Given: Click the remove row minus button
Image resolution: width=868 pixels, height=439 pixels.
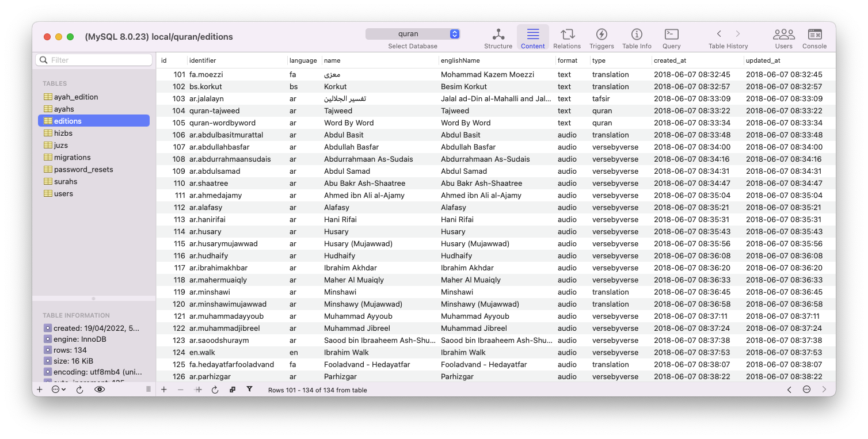Looking at the screenshot, I should coord(181,390).
